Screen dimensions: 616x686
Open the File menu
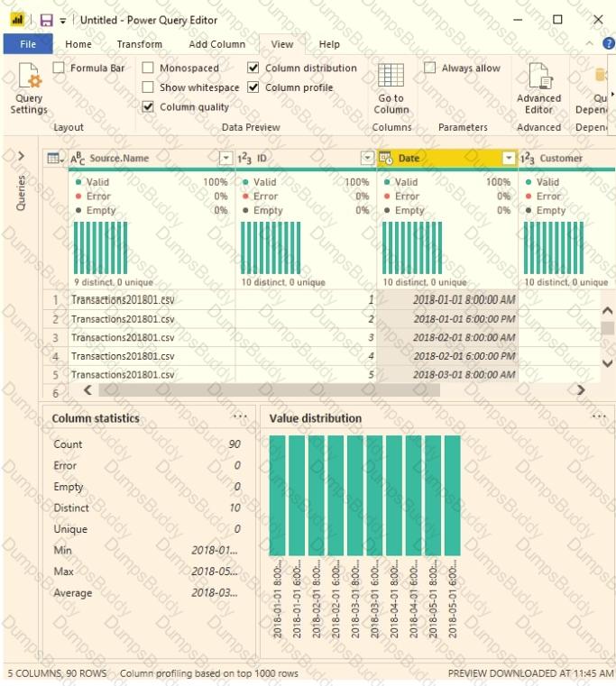tap(28, 44)
